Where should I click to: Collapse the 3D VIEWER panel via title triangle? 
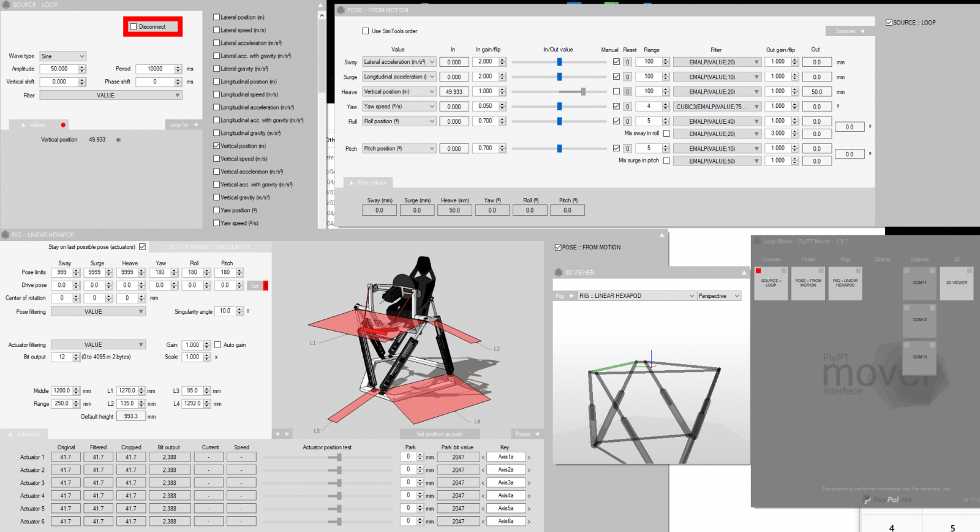(744, 272)
